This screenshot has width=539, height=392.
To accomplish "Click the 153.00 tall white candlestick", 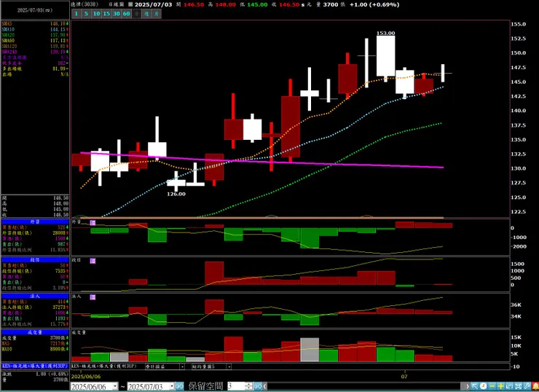I will (x=386, y=57).
